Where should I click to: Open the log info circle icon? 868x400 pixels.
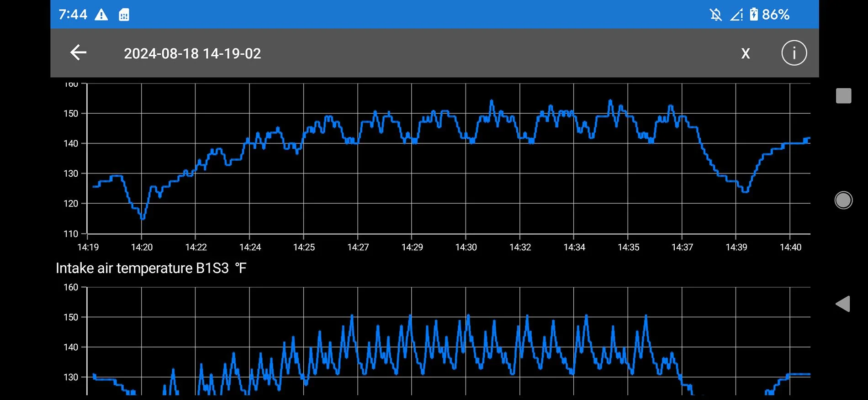coord(794,53)
